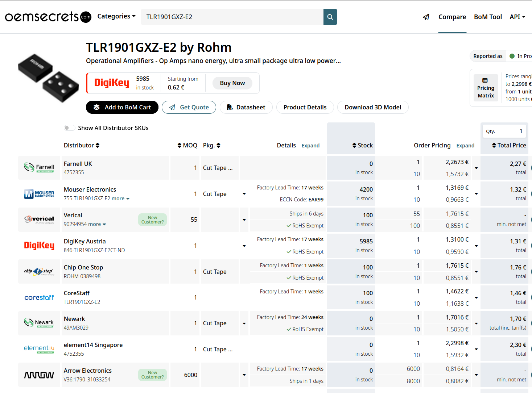Image resolution: width=532 pixels, height=393 pixels.
Task: Sort by MOQ column
Action: (x=187, y=145)
